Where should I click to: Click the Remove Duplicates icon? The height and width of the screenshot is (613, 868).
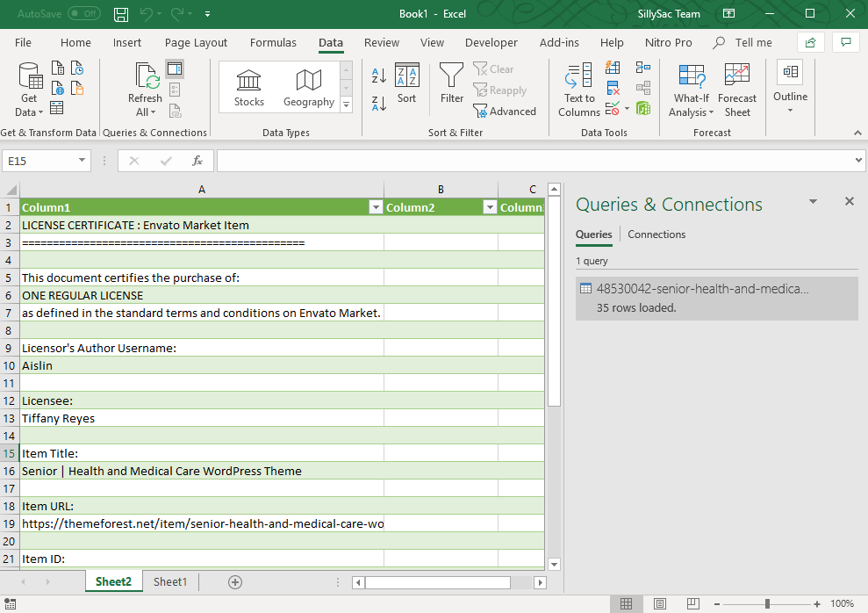(613, 89)
